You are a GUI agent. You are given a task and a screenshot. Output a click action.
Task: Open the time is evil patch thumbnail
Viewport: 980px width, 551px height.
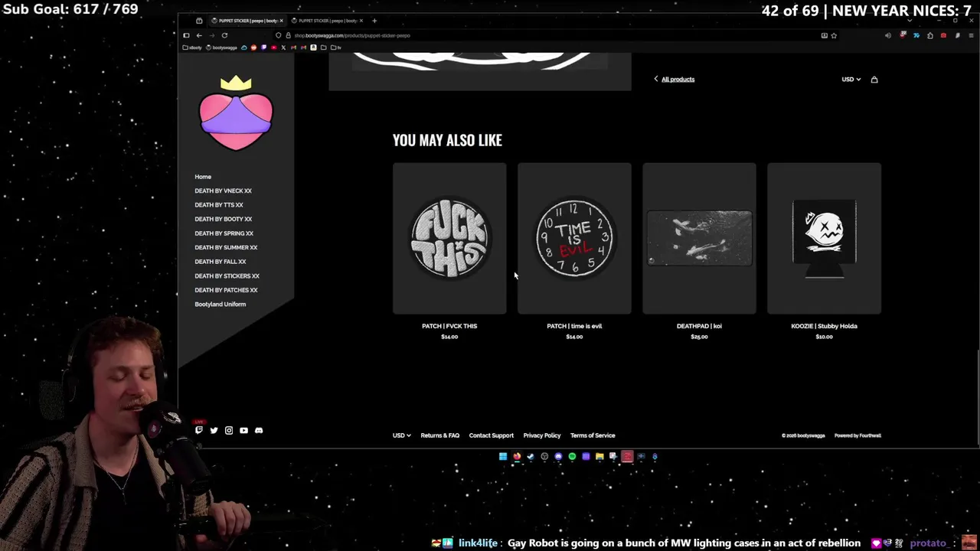(574, 238)
